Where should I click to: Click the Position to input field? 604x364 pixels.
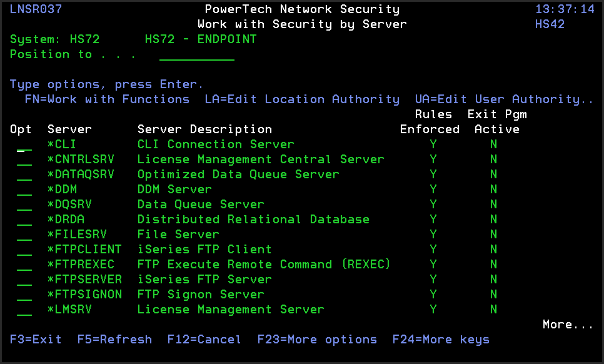tap(197, 55)
